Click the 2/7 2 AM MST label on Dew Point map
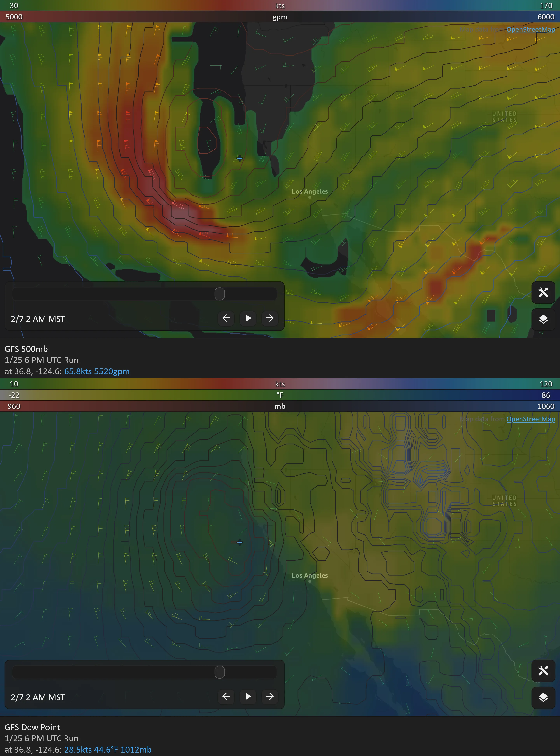Viewport: 560px width, 756px height. click(x=38, y=697)
